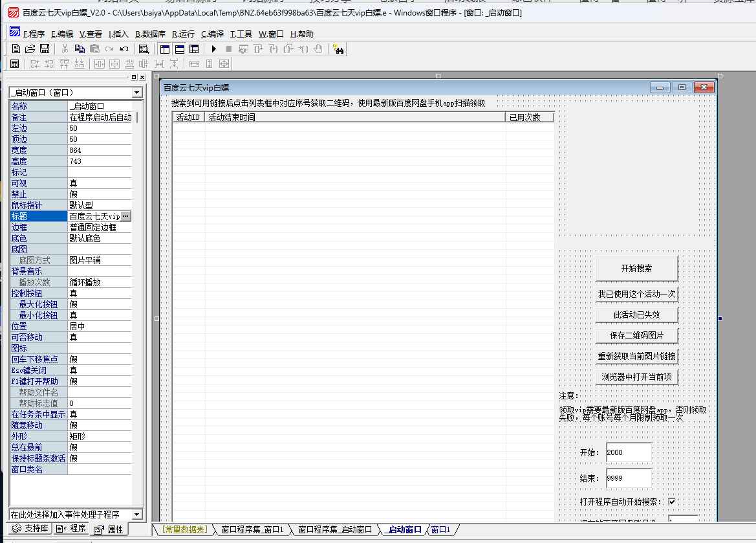The image size is (756, 543).
Task: Save the project using the save icon
Action: [x=44, y=49]
